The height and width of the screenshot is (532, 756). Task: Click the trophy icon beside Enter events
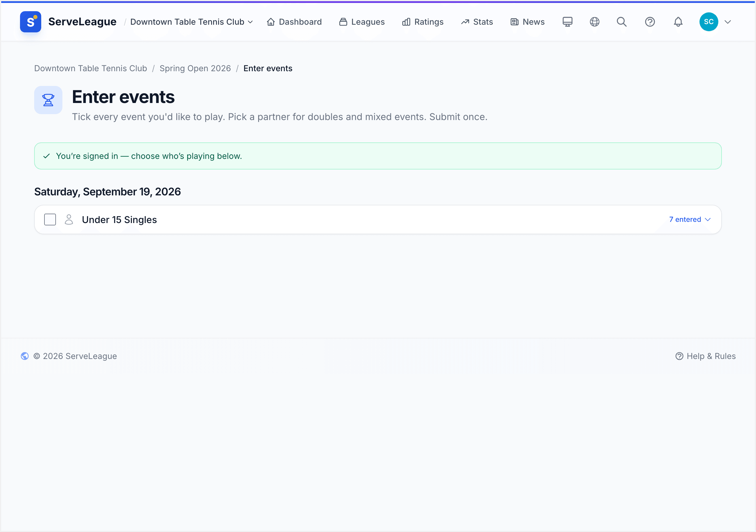tap(48, 100)
